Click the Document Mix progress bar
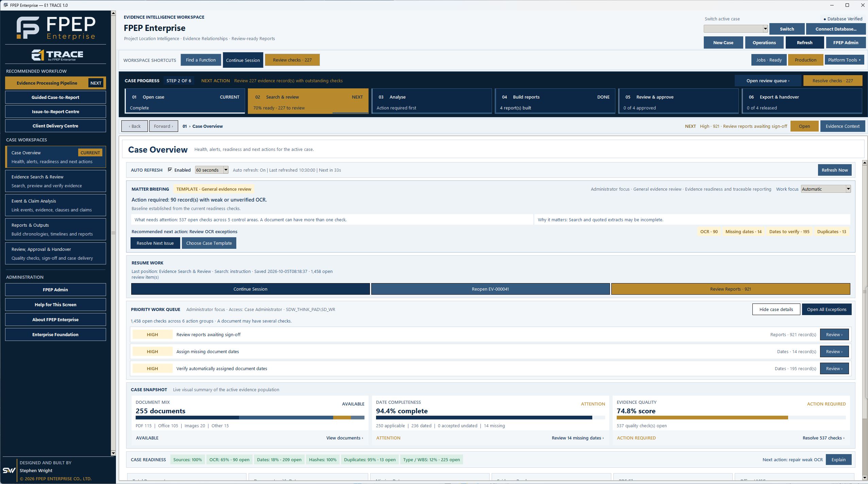The height and width of the screenshot is (484, 868). click(250, 418)
